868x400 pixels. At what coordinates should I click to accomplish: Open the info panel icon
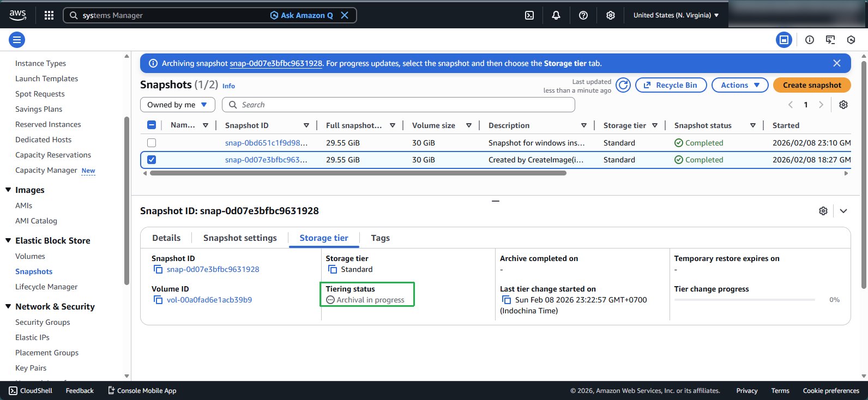click(x=810, y=40)
